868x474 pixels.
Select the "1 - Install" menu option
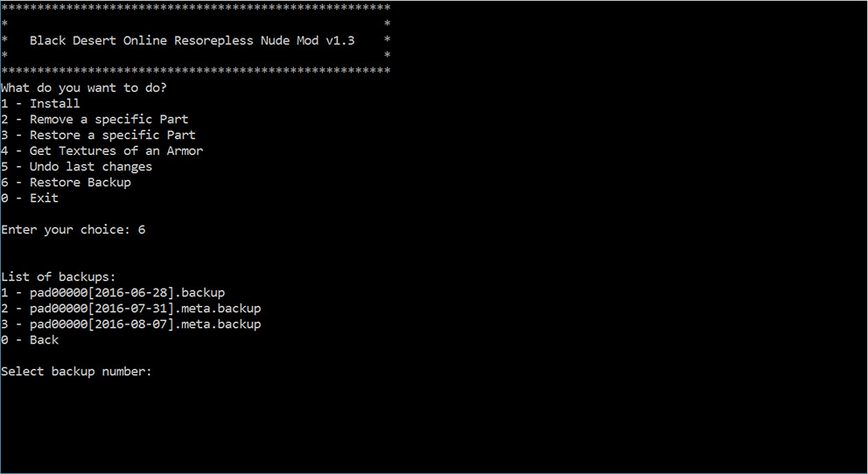[40, 103]
